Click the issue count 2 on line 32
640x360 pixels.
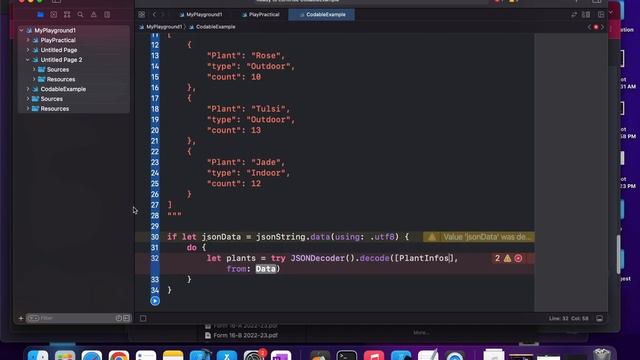tap(497, 258)
